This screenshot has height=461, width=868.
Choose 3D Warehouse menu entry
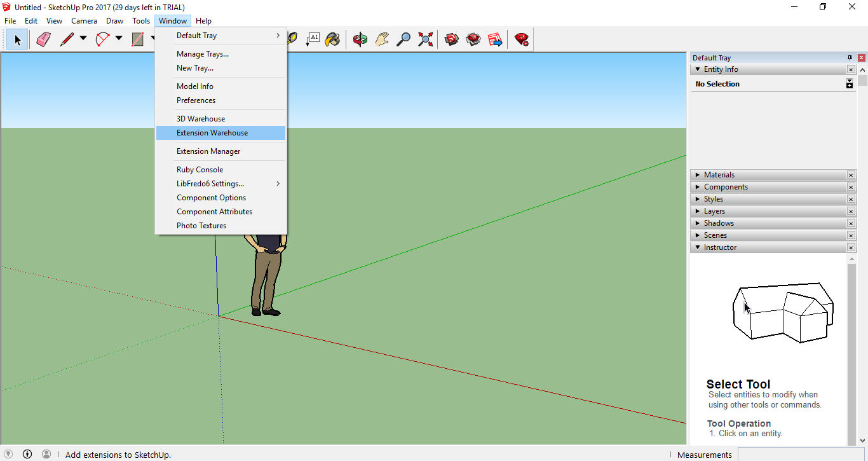(x=220, y=119)
